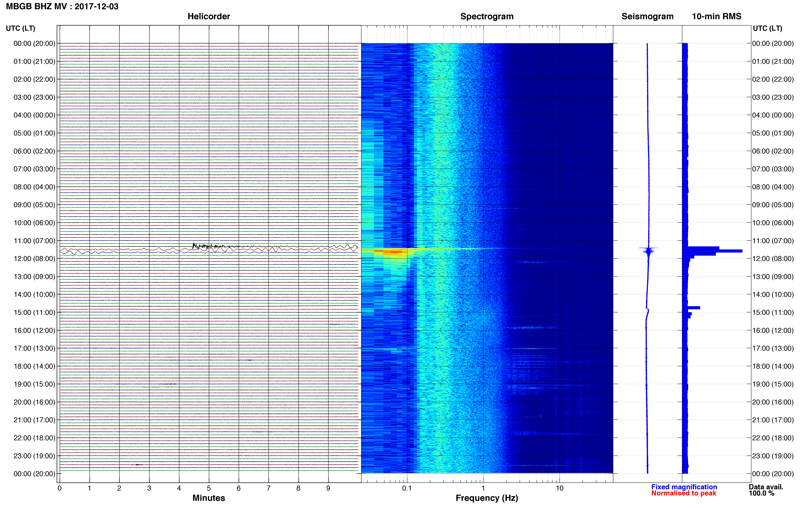Viewport: 812px width, 508px height.
Task: Click helicorder minute tick '7'
Action: 269,488
